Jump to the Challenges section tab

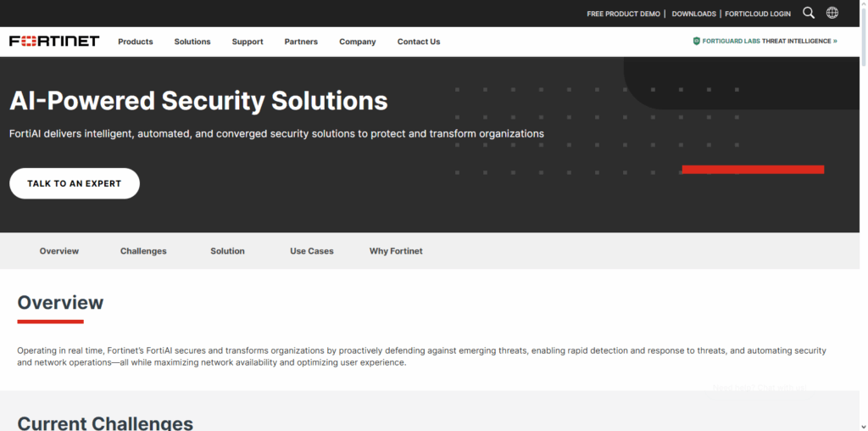point(143,251)
